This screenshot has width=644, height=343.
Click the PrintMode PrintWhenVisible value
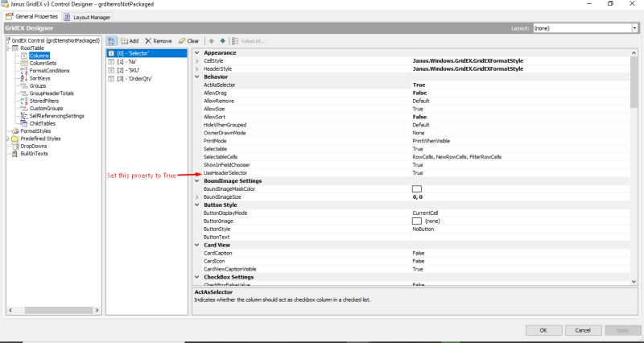tap(431, 141)
